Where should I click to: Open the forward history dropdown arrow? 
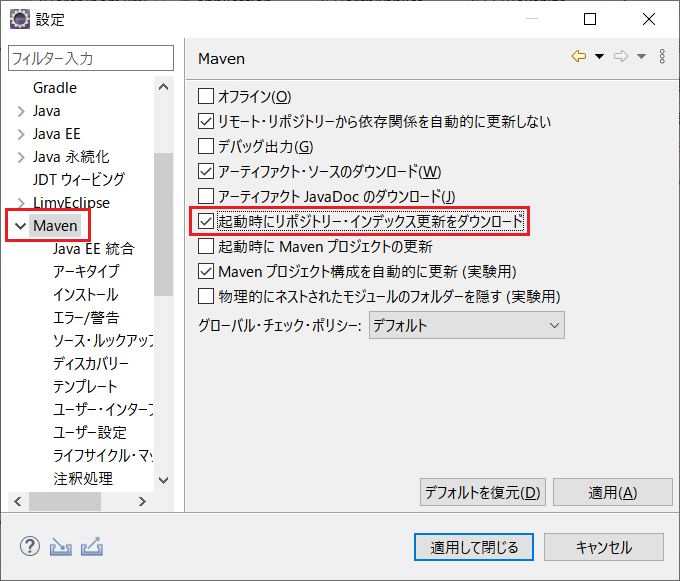(x=641, y=56)
